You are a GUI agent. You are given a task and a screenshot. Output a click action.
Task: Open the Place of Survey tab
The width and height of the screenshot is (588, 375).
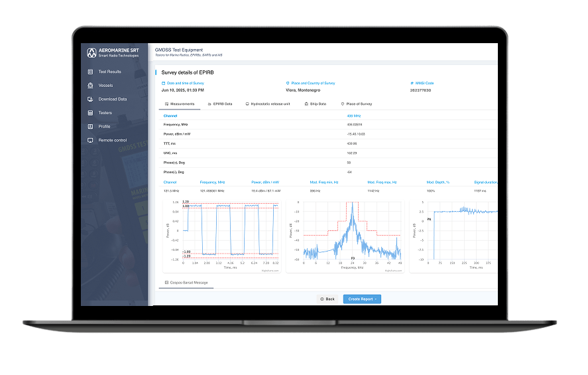(x=356, y=104)
